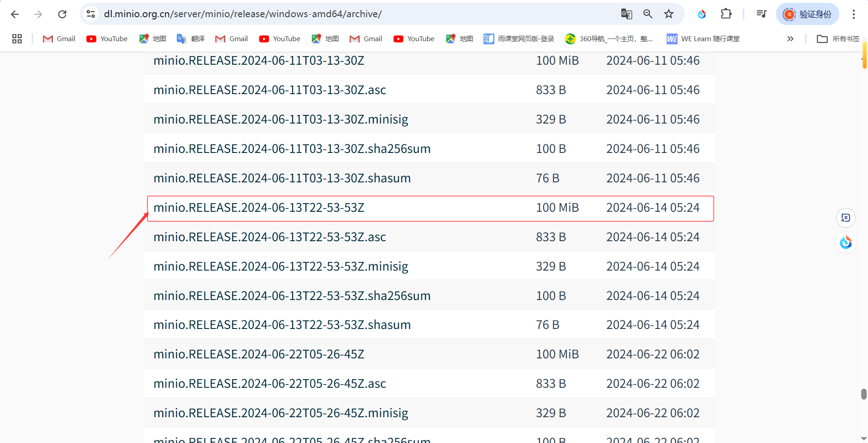Open minio.RELEASE.2024-06-22T05-26-45Z.minisig file
Viewport: 868px width, 443px height.
click(x=281, y=413)
